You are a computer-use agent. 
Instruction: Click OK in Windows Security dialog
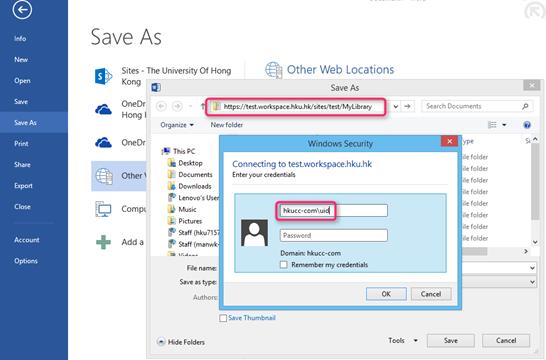(x=386, y=294)
